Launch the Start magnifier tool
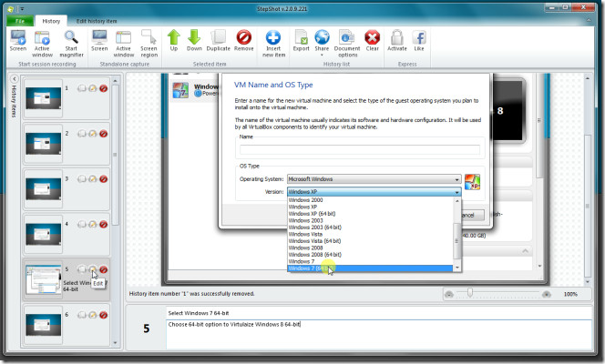This screenshot has height=364, width=605. [x=71, y=44]
